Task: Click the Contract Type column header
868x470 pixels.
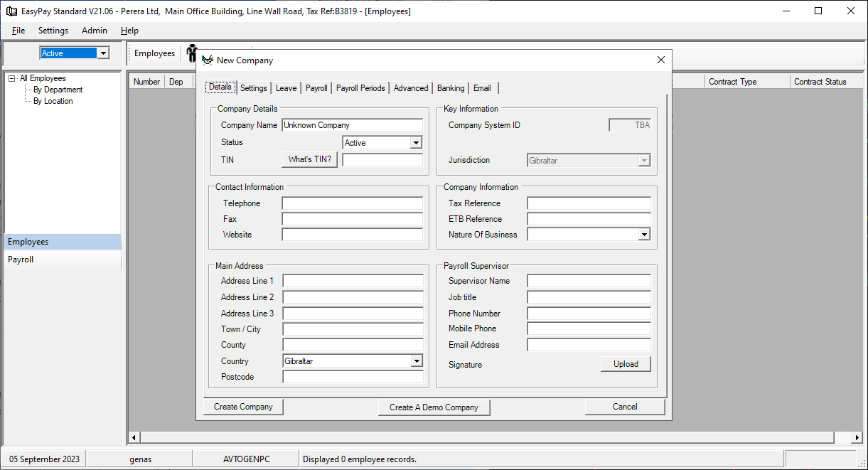Action: 747,82
